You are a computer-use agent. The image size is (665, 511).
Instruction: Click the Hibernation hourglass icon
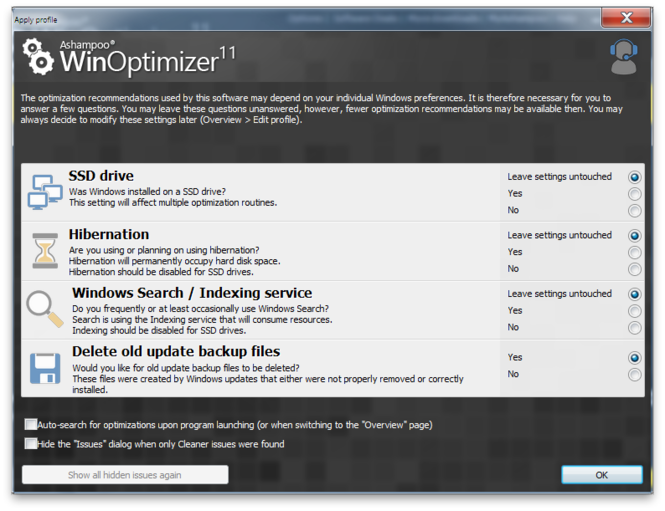(45, 251)
